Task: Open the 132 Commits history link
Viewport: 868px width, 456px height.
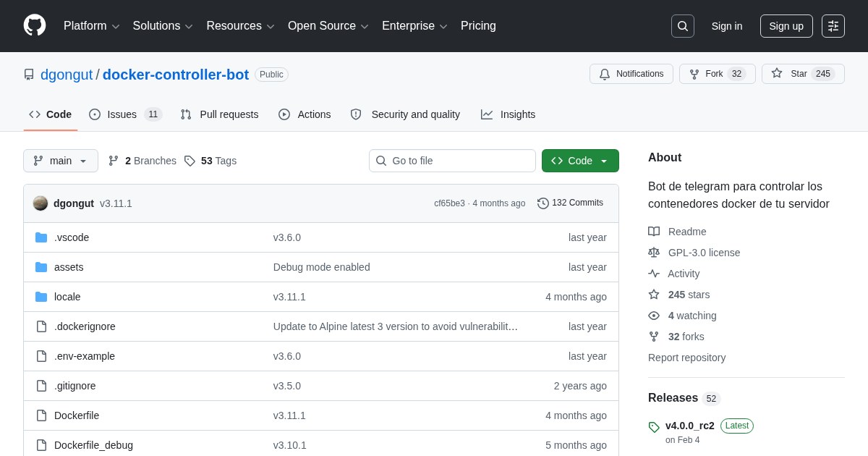Action: tap(570, 203)
